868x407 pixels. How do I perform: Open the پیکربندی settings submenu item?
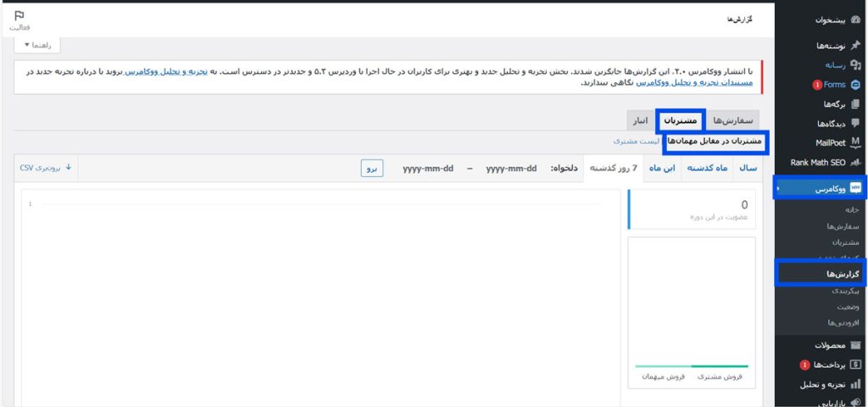click(845, 290)
